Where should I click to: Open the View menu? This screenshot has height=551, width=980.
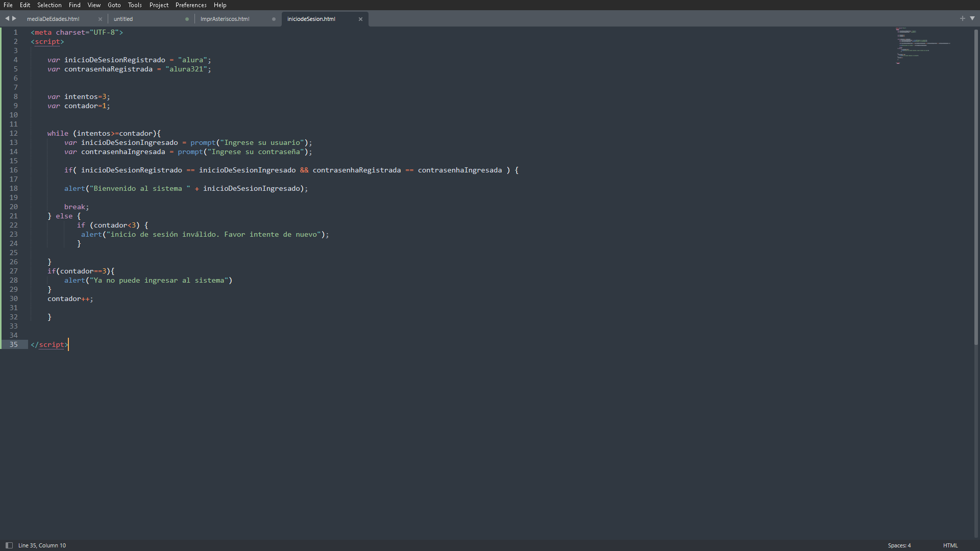point(94,5)
